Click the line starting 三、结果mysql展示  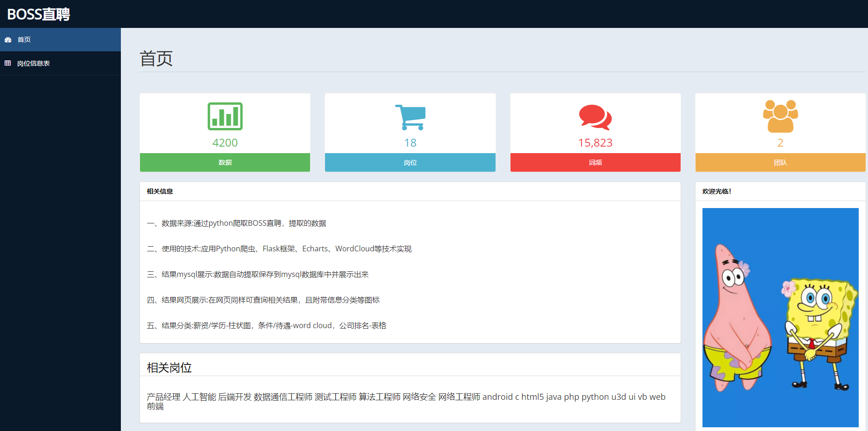pos(258,275)
